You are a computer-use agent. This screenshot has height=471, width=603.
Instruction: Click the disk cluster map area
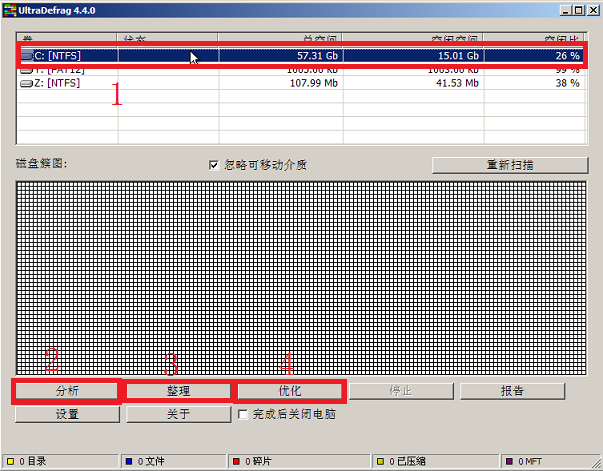coord(302,278)
